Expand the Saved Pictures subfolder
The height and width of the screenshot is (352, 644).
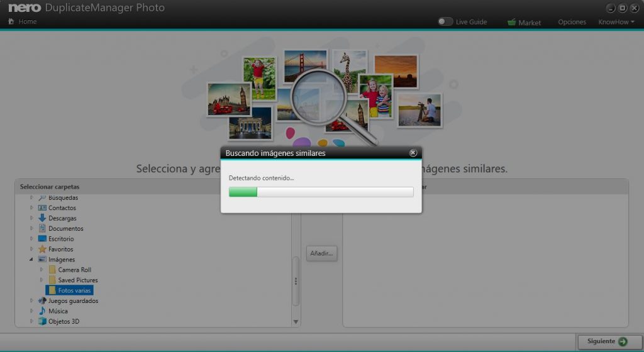coord(42,280)
